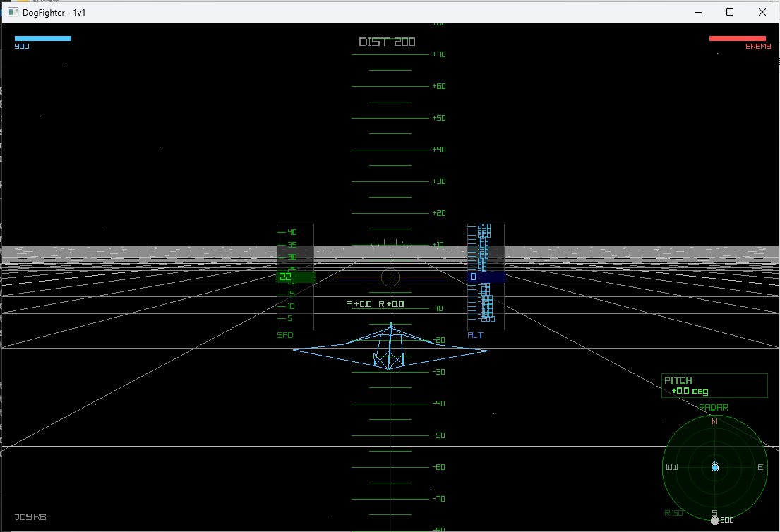Click the +20 pitch ladder label
Viewport: 780px width, 532px height.
439,213
